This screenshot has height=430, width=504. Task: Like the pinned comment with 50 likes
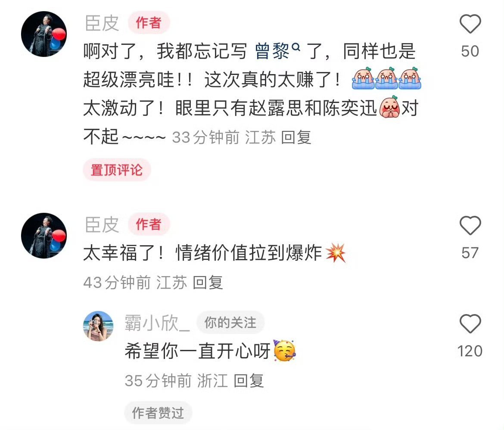[470, 24]
